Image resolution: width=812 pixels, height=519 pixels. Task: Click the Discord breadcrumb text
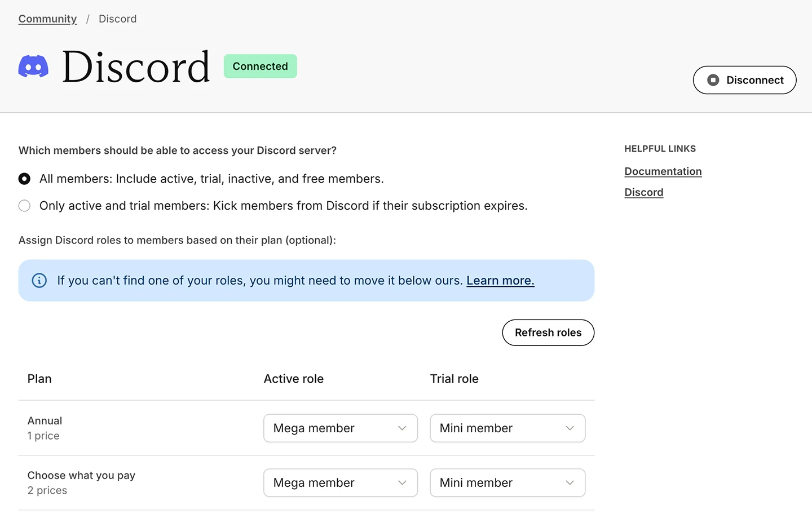coord(117,19)
